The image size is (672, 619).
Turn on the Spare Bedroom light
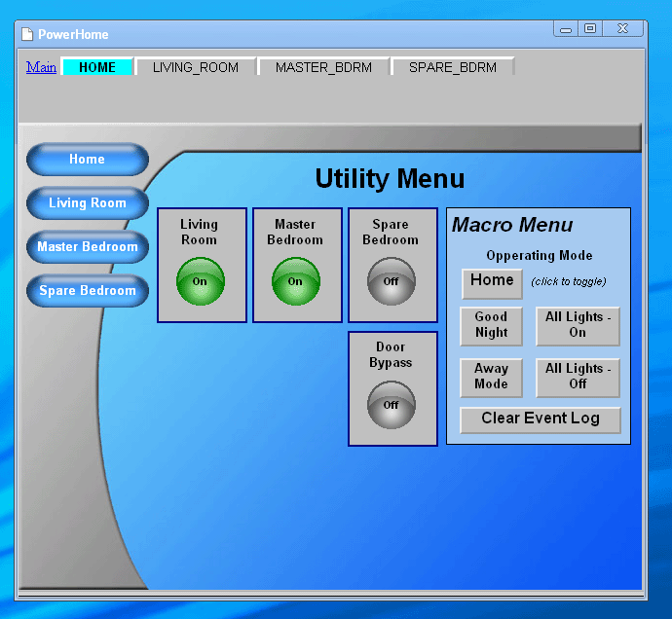click(392, 281)
